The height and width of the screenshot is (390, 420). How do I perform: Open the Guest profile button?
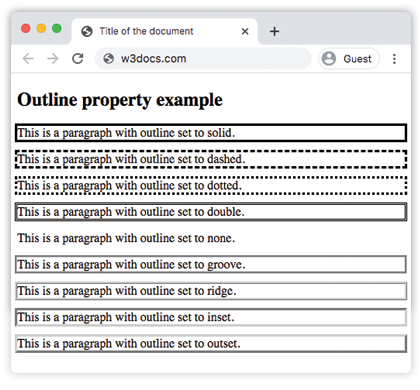pos(349,59)
